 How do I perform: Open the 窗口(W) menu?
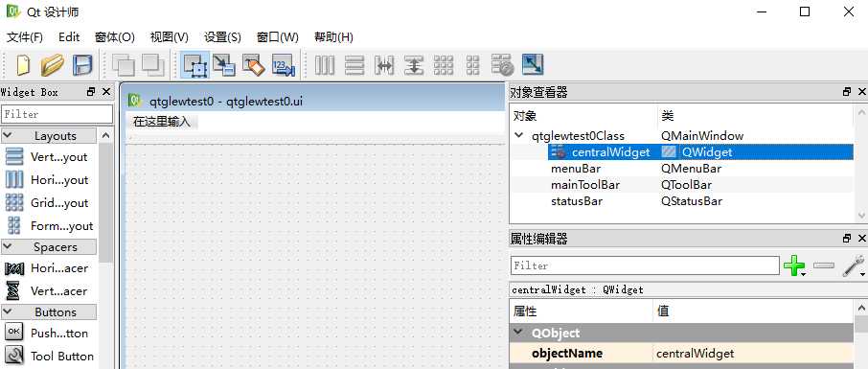[x=277, y=37]
